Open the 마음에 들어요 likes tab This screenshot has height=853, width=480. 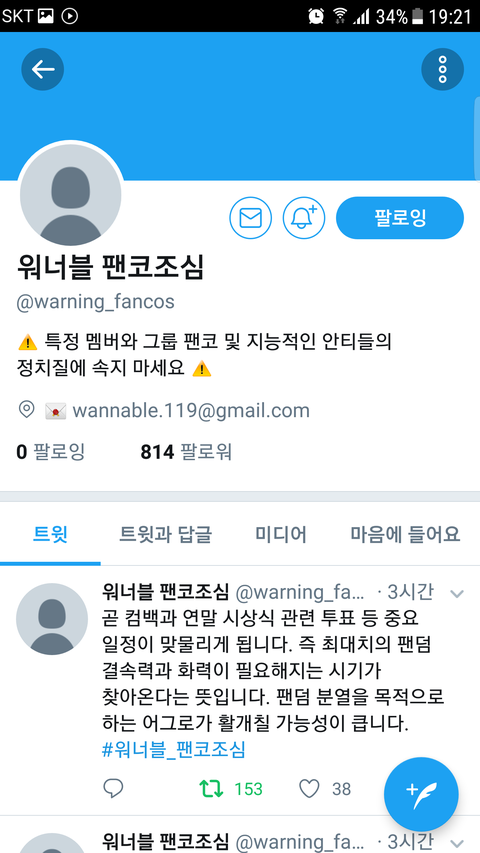coord(405,535)
